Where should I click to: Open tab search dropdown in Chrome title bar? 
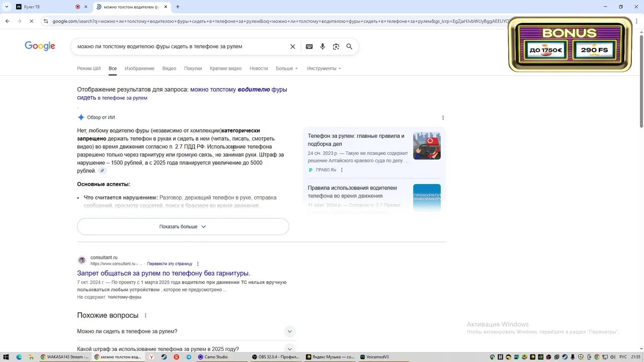tap(6, 7)
